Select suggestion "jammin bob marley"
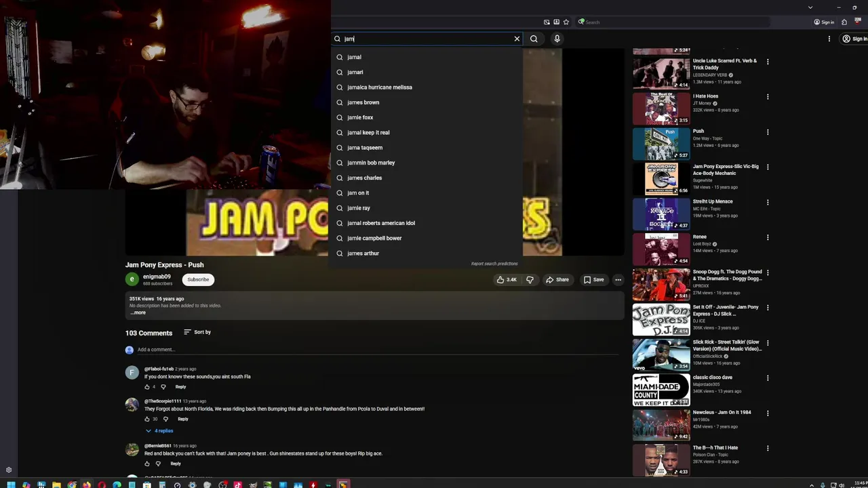868x488 pixels. (x=427, y=163)
